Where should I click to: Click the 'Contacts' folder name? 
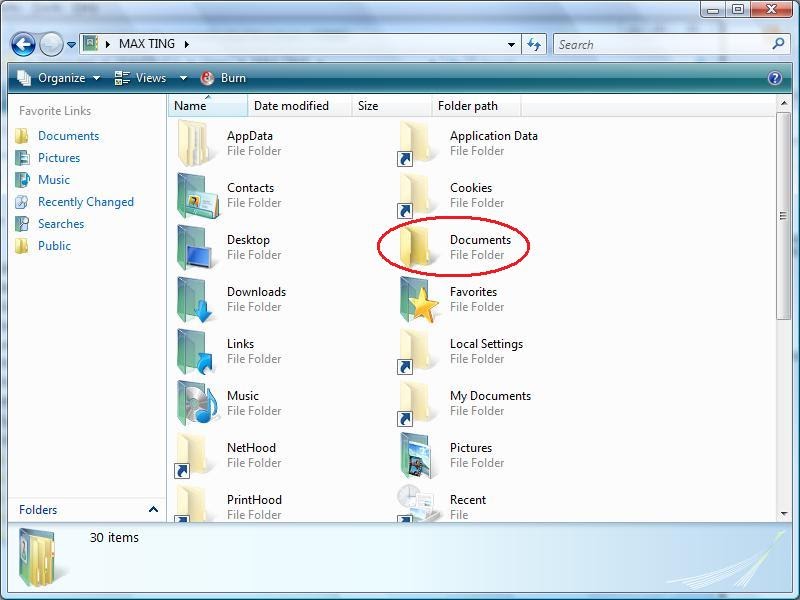[251, 188]
